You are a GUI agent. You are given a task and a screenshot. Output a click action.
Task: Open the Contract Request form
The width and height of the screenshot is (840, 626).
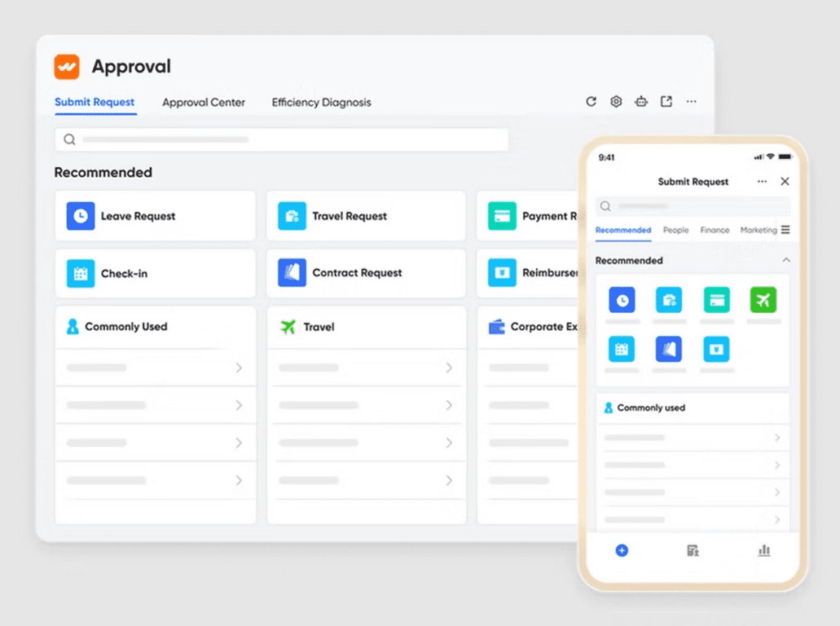pos(366,273)
